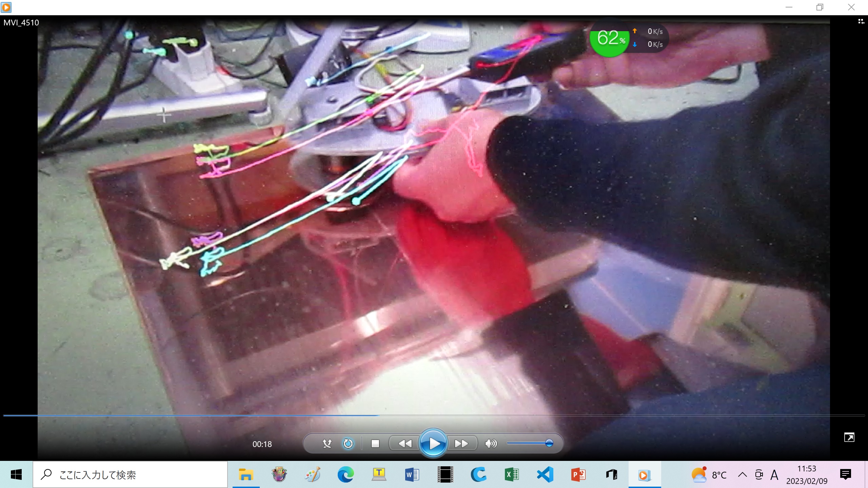Switch IME input mode A
This screenshot has height=488, width=868.
tap(774, 474)
